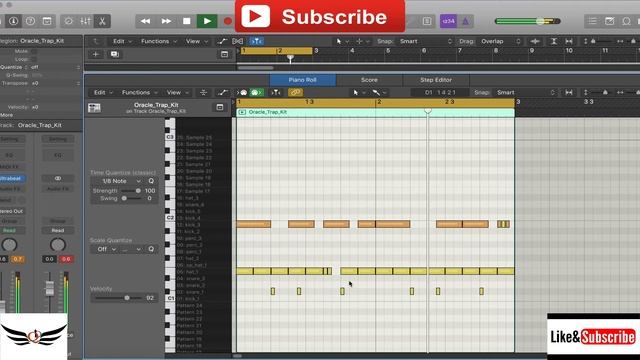Open Tracks area Functions menu
The width and height of the screenshot is (640, 360).
pyautogui.click(x=159, y=41)
